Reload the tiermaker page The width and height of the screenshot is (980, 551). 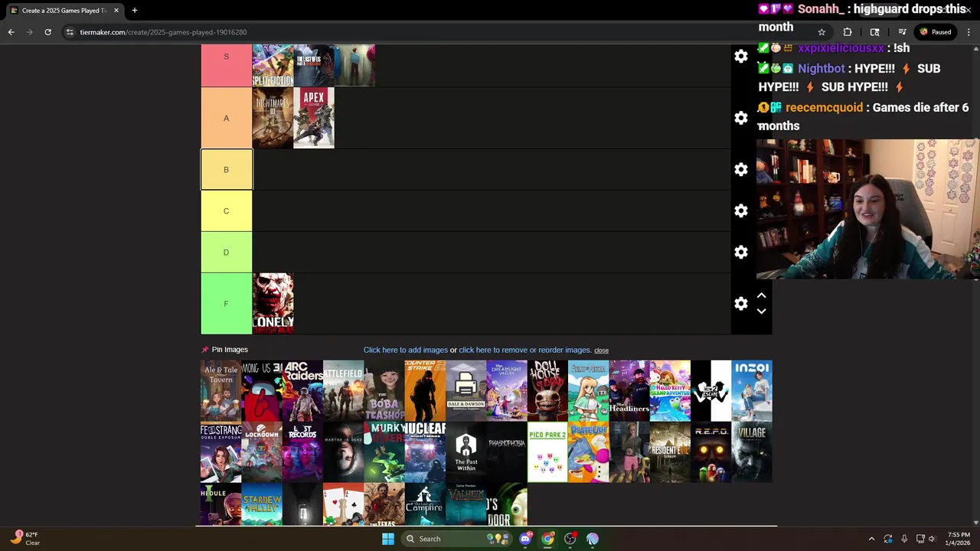pyautogui.click(x=47, y=32)
